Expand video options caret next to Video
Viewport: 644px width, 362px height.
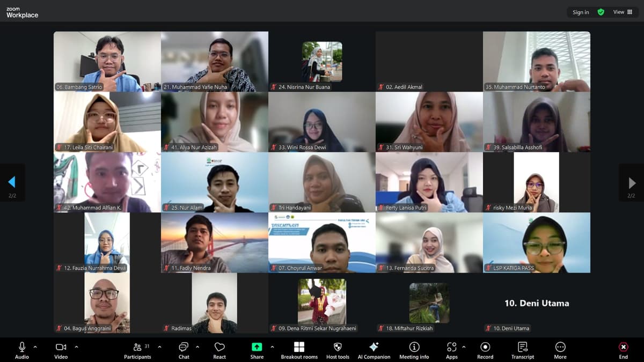(x=76, y=347)
